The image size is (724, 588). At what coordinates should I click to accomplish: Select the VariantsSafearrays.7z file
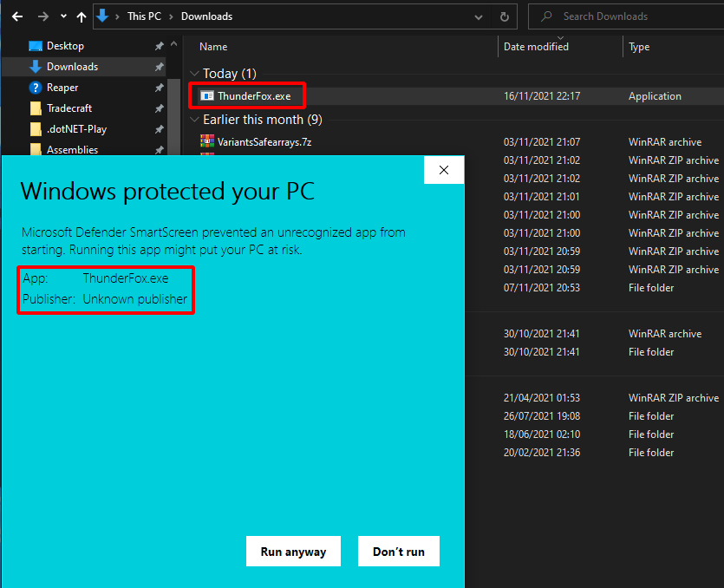click(x=264, y=142)
